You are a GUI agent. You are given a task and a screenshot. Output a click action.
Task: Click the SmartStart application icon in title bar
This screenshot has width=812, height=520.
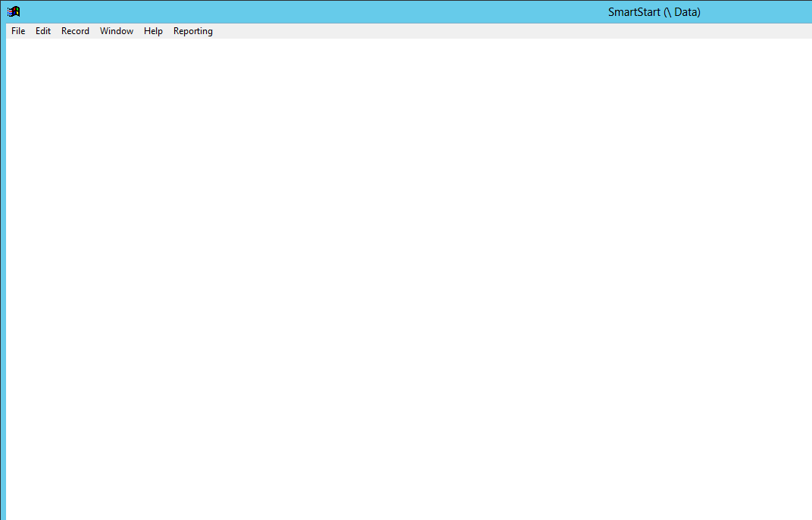click(14, 11)
